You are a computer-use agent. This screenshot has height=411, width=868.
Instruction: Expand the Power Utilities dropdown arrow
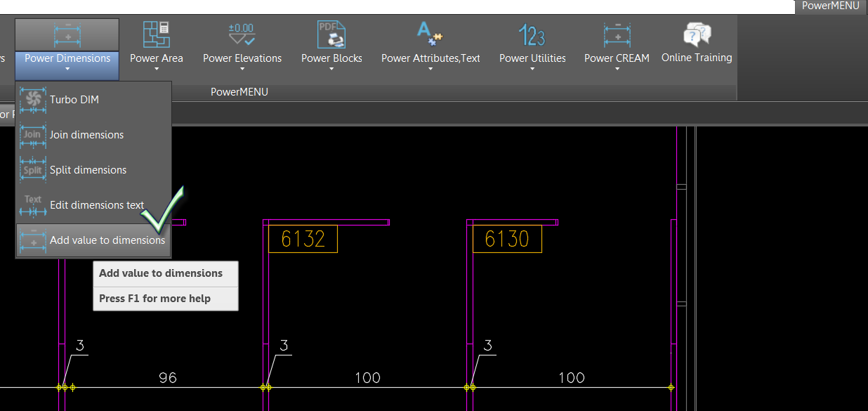[532, 70]
